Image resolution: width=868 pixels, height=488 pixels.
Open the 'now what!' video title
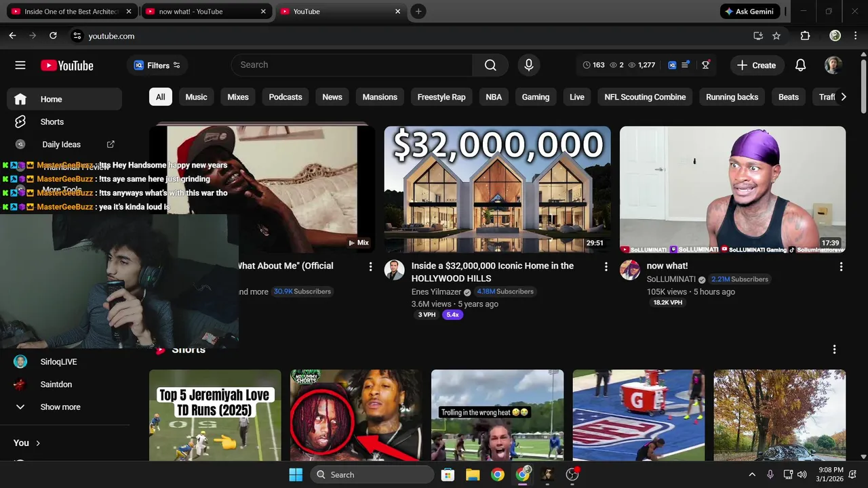click(667, 266)
